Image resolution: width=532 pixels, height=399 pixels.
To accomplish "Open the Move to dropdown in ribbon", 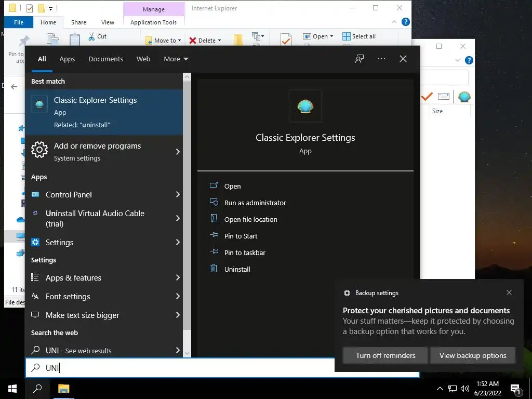I will [x=179, y=41].
